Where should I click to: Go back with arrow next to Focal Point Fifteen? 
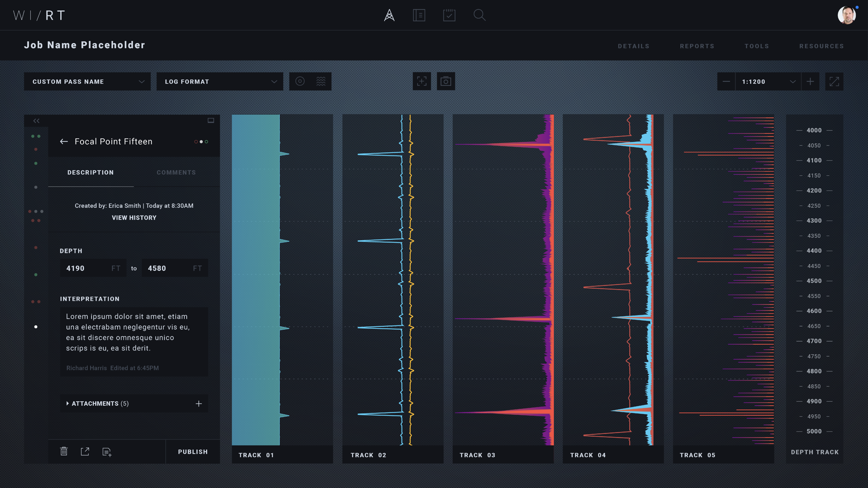point(64,141)
